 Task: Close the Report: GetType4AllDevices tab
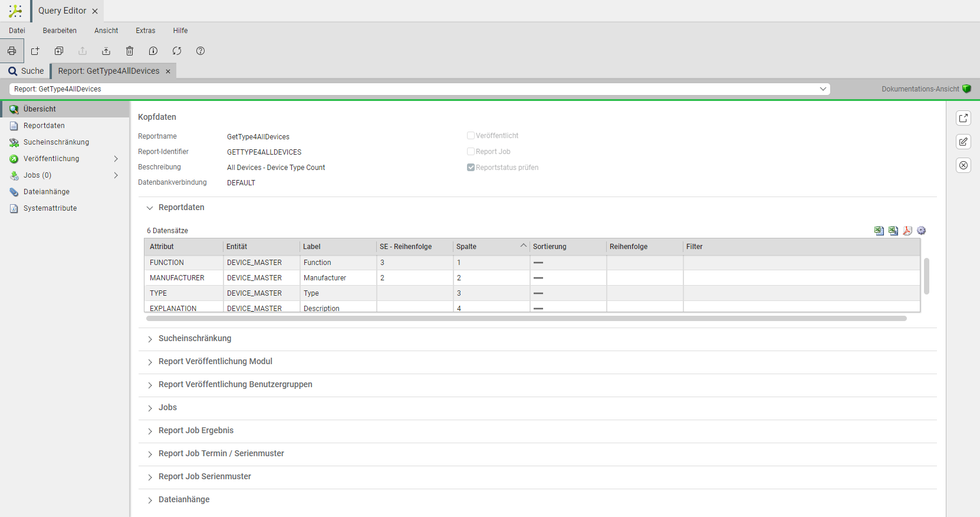tap(168, 71)
